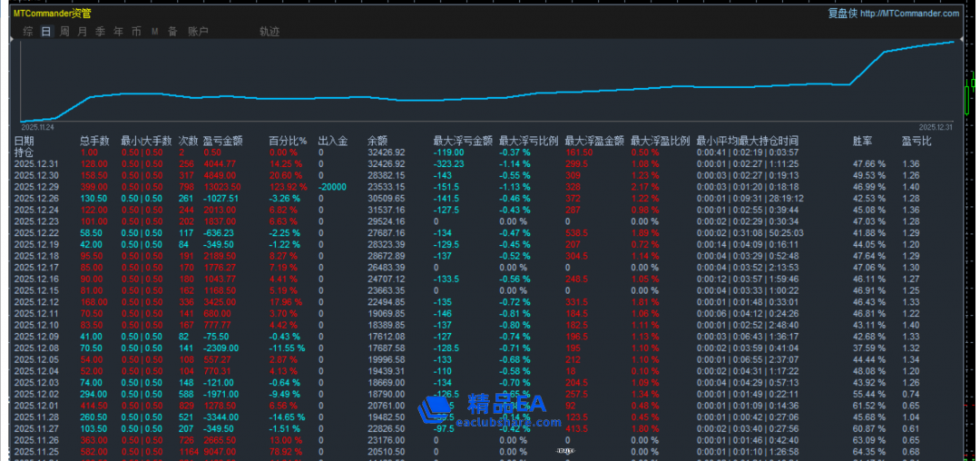
Task: Select the 2025.12.29 row date
Action: click(x=36, y=186)
